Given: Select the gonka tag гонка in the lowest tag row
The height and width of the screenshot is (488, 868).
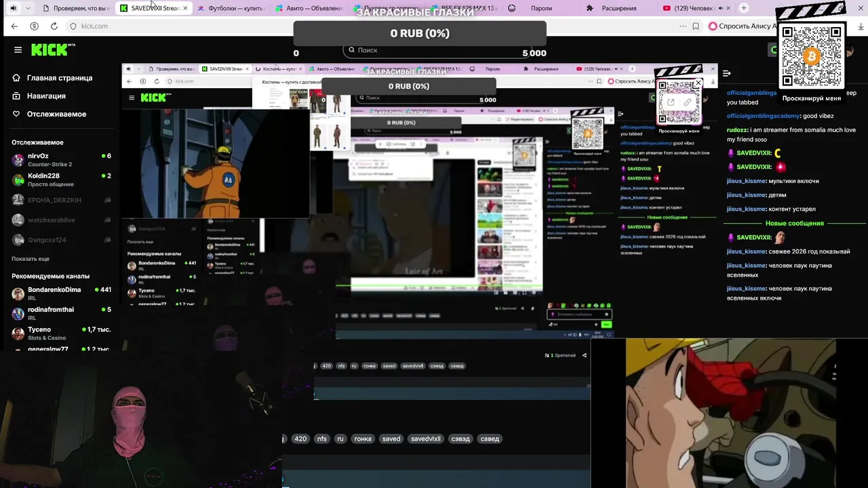Looking at the screenshot, I should click(363, 439).
